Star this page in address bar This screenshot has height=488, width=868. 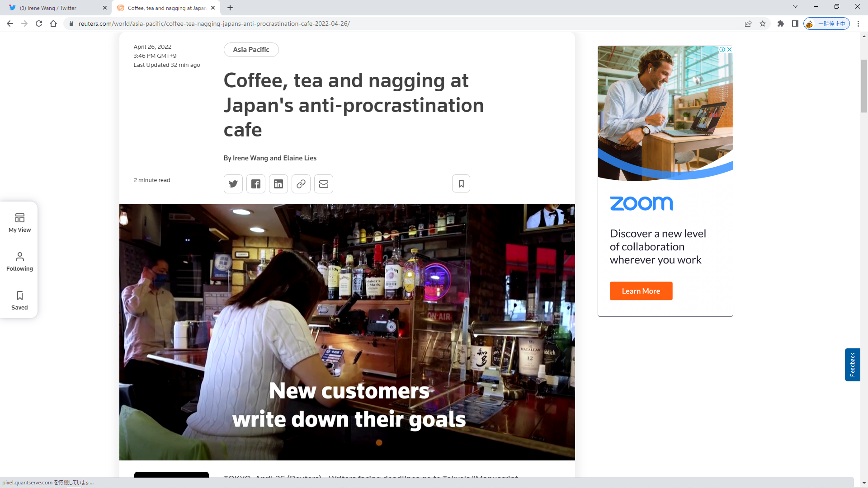[763, 23]
